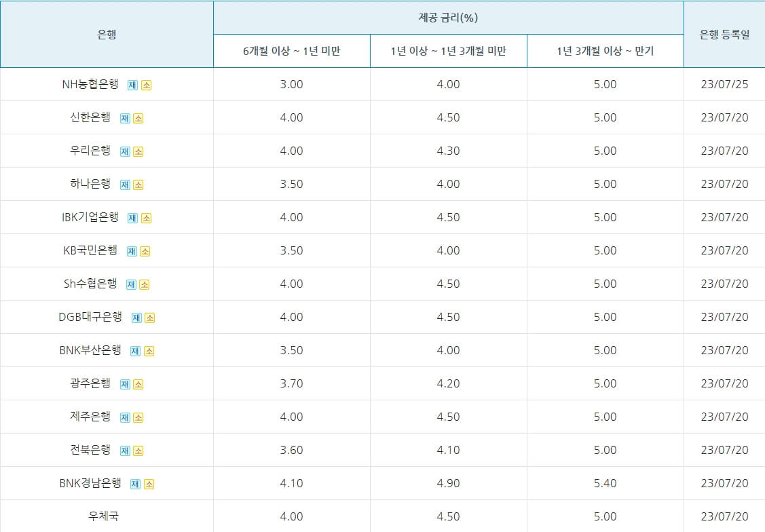Click the yellow 소 badge beside BNK부산은행
The image size is (765, 532).
coord(149,351)
